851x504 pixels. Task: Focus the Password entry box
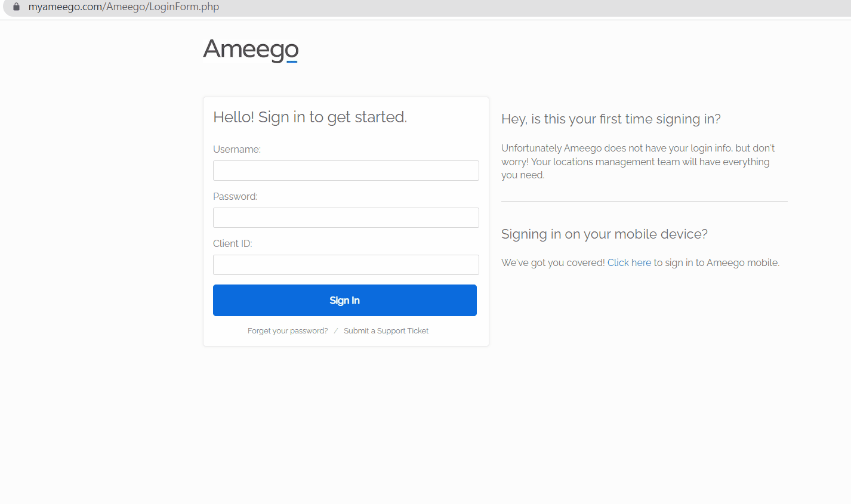[346, 218]
